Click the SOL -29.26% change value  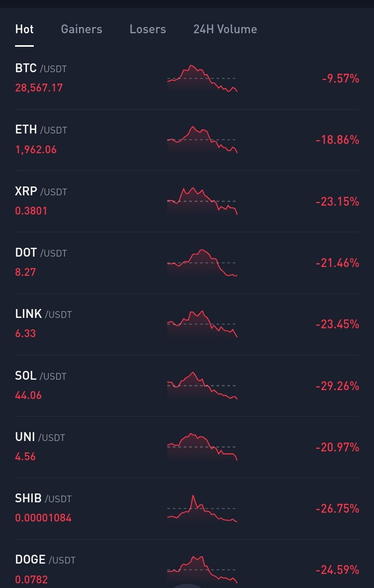(x=338, y=386)
